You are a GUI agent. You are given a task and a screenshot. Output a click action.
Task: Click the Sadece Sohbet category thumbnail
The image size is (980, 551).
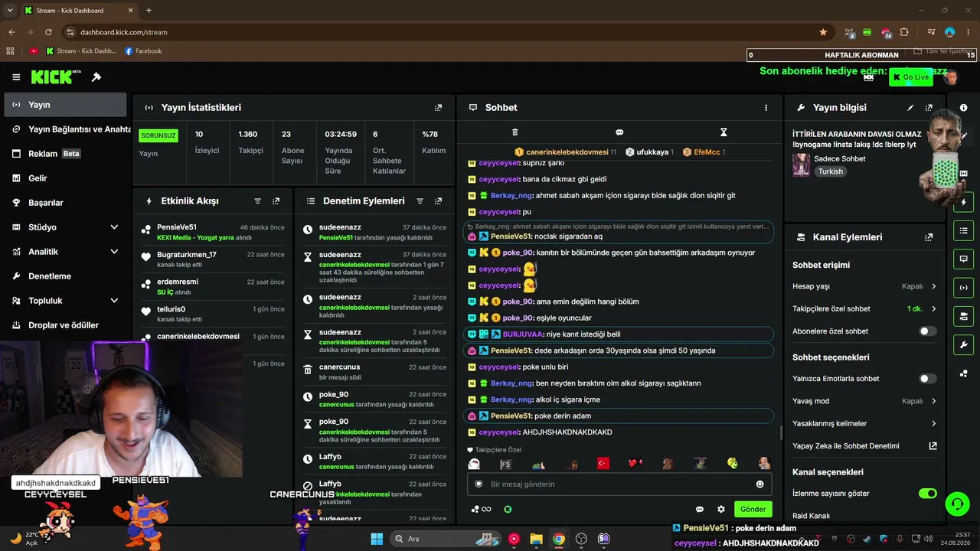[x=802, y=165]
